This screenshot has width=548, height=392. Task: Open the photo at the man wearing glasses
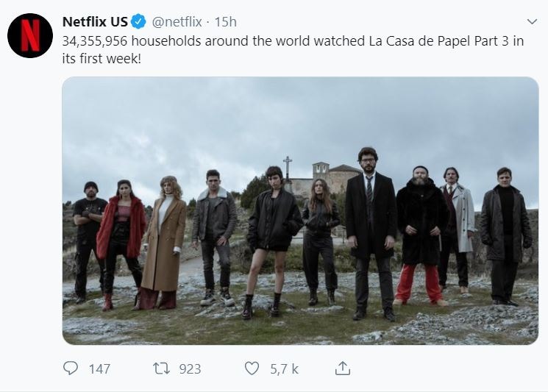click(x=371, y=233)
